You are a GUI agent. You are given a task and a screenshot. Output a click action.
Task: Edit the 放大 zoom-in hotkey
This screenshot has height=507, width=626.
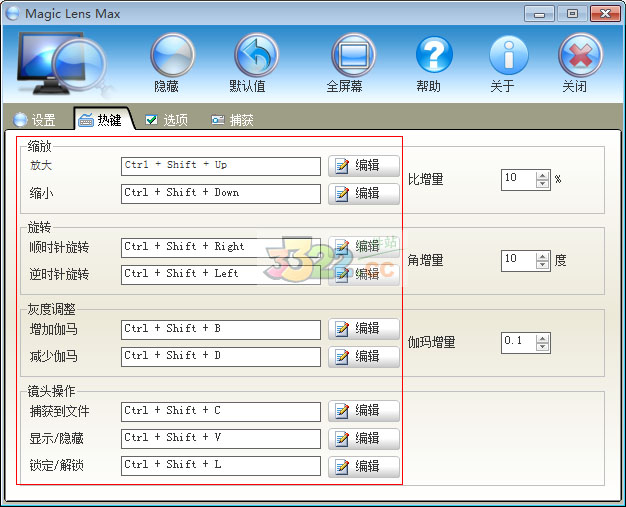point(364,166)
